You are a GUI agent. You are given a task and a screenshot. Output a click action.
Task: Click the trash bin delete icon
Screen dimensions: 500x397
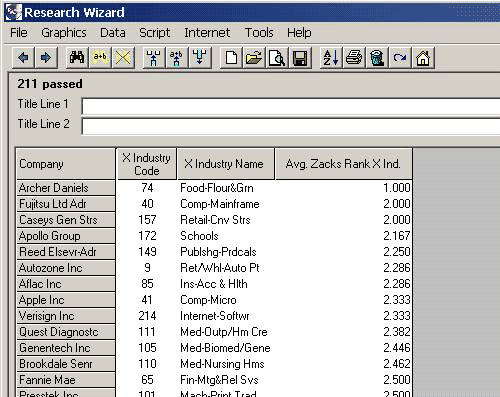pyautogui.click(x=377, y=58)
